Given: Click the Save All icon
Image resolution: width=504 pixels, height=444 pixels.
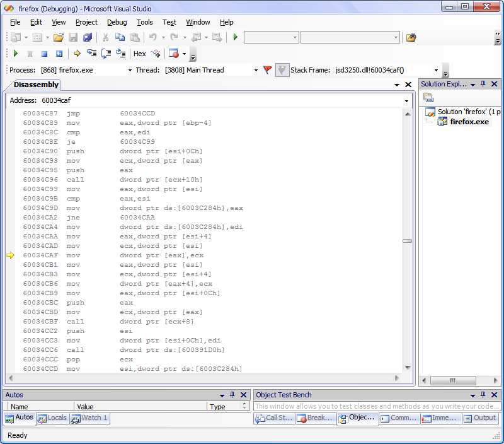Looking at the screenshot, I should [x=88, y=38].
